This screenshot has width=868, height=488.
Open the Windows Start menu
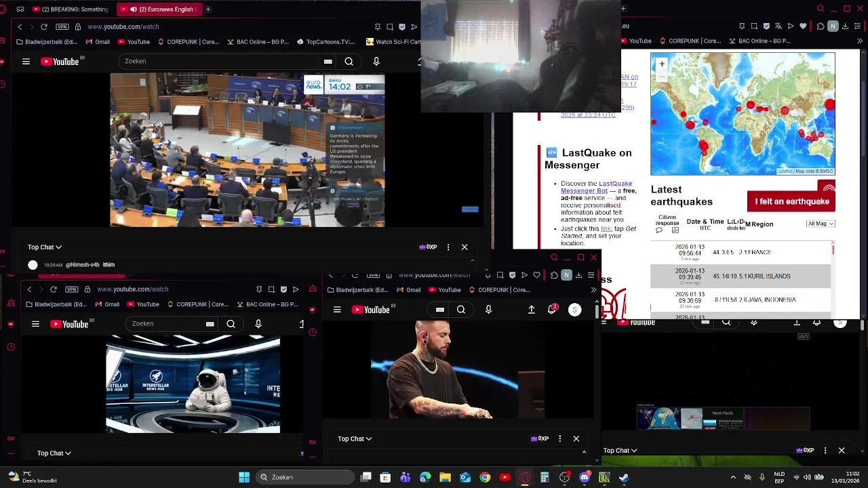click(244, 477)
